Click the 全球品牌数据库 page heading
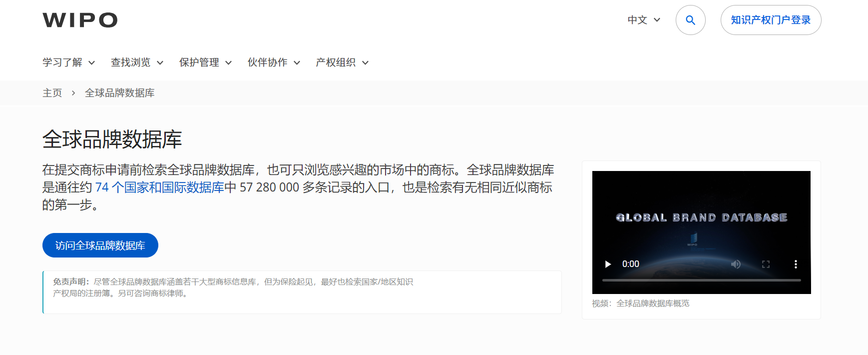This screenshot has height=355, width=868. [x=112, y=139]
